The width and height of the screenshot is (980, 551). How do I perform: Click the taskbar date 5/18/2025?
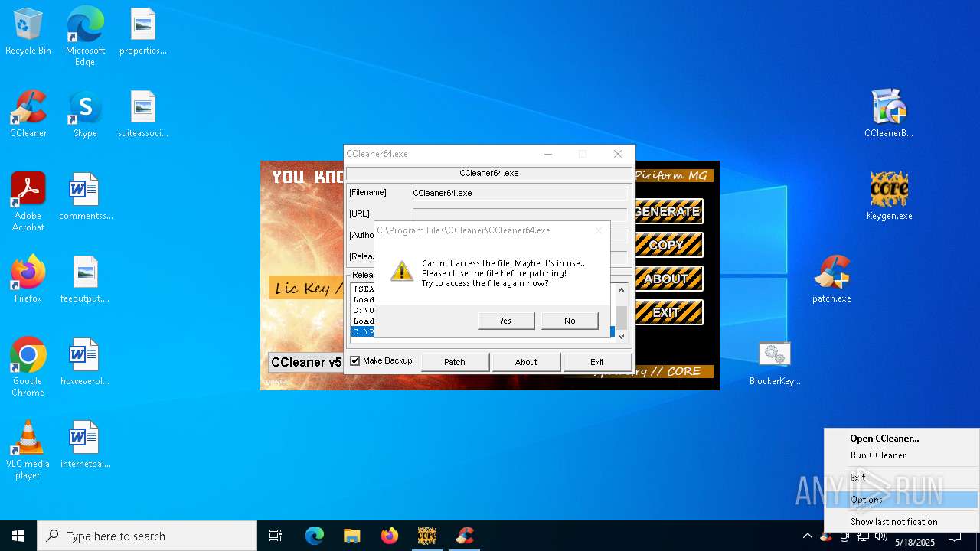click(x=915, y=542)
